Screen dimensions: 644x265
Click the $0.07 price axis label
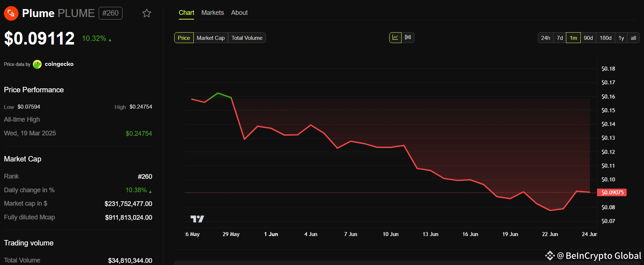tap(608, 221)
